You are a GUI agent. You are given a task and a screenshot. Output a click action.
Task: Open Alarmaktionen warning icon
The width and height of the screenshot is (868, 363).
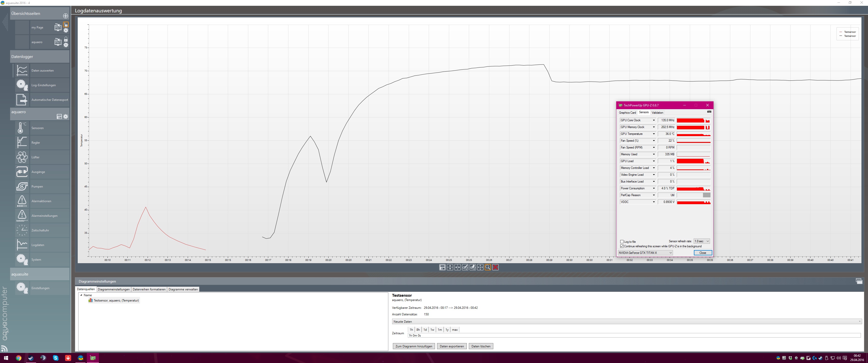22,201
